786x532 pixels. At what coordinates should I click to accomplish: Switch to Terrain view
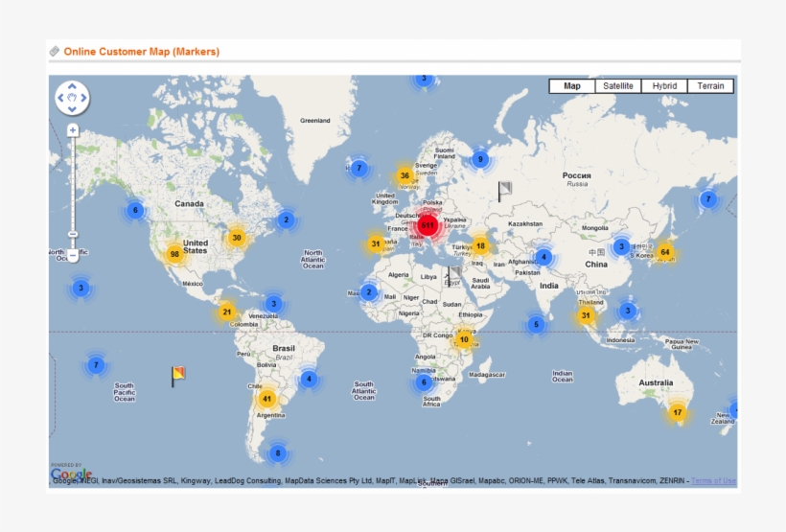click(710, 86)
